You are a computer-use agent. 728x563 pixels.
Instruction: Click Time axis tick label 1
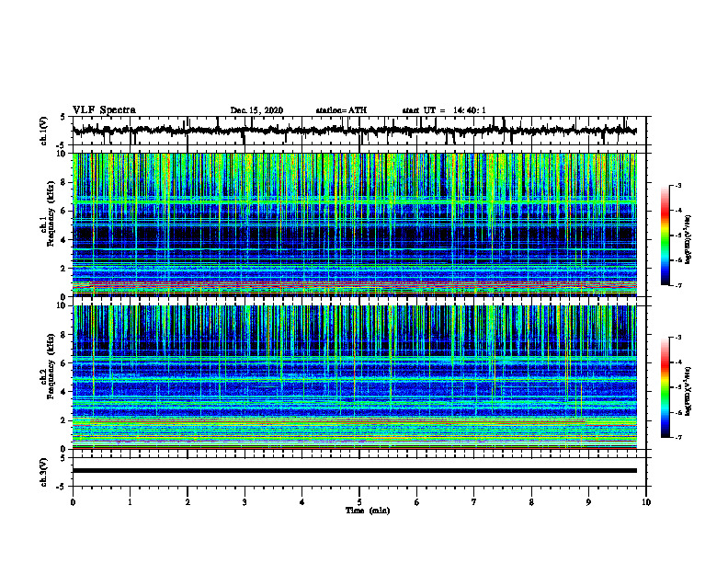tap(130, 502)
